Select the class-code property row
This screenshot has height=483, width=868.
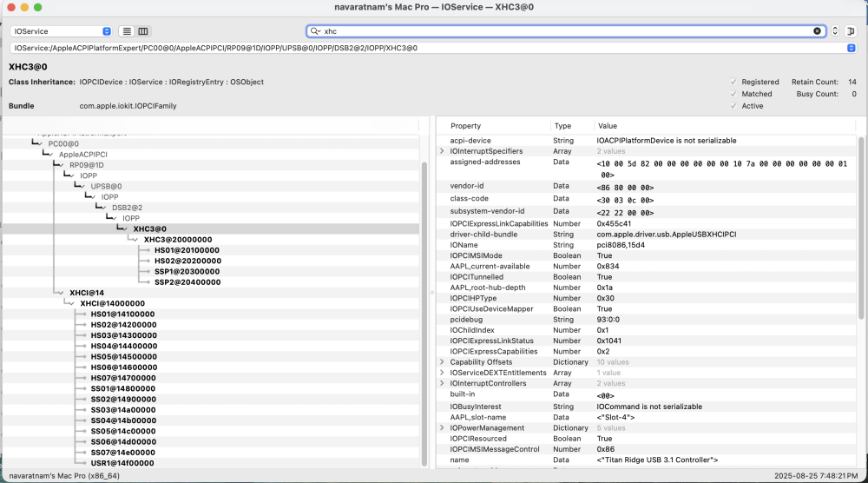point(647,200)
